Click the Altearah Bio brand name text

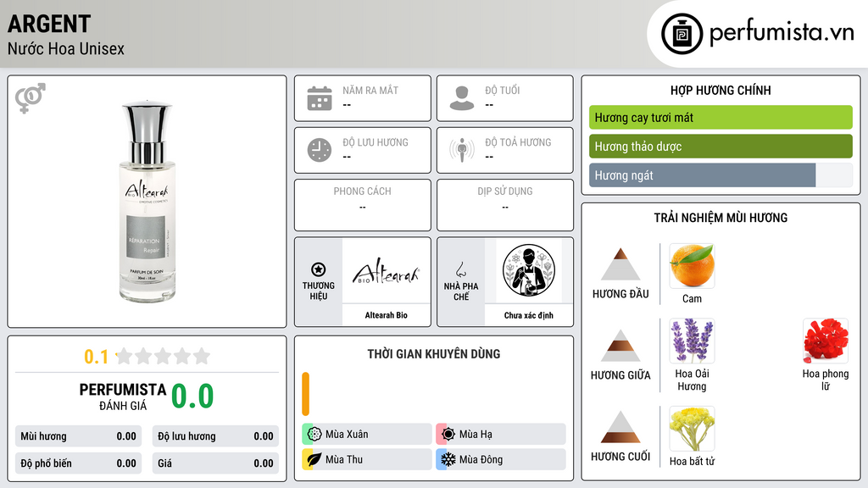[x=387, y=315]
